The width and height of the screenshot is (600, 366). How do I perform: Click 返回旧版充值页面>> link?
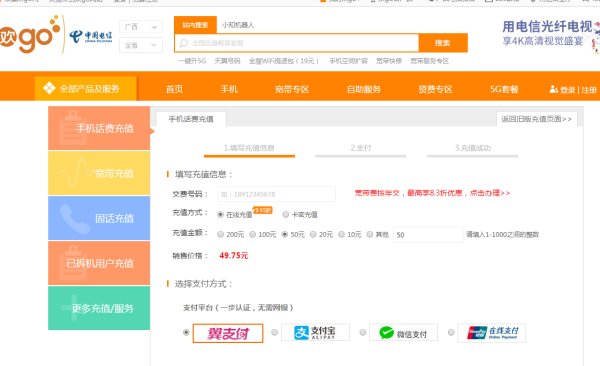[536, 119]
